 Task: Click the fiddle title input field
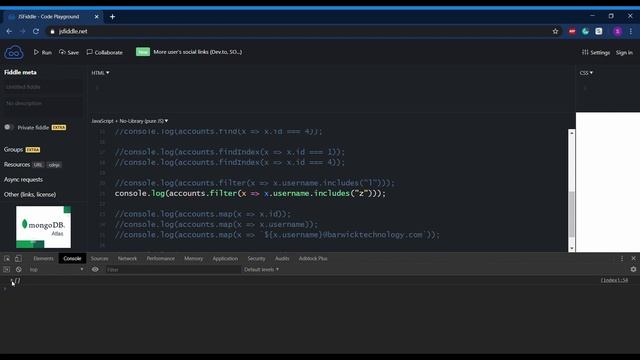[42, 87]
